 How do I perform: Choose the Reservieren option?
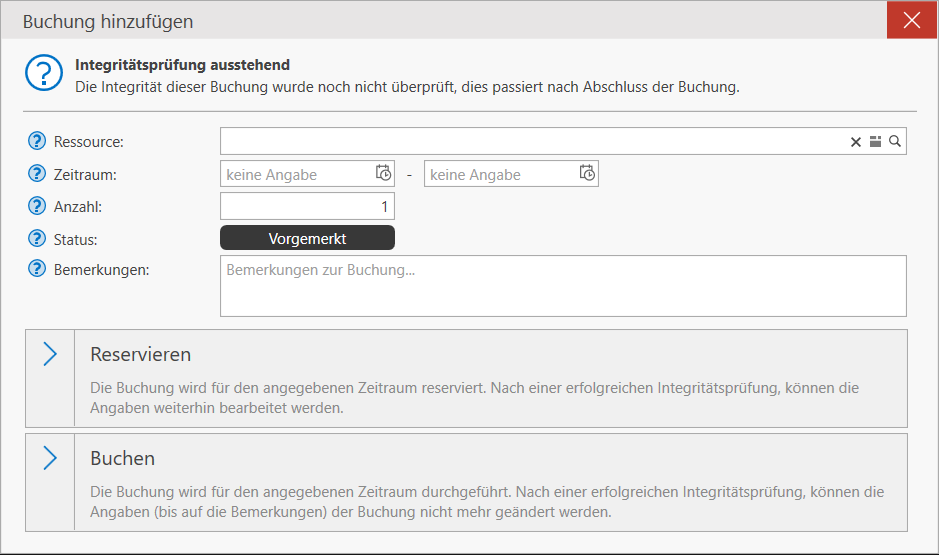click(x=466, y=379)
